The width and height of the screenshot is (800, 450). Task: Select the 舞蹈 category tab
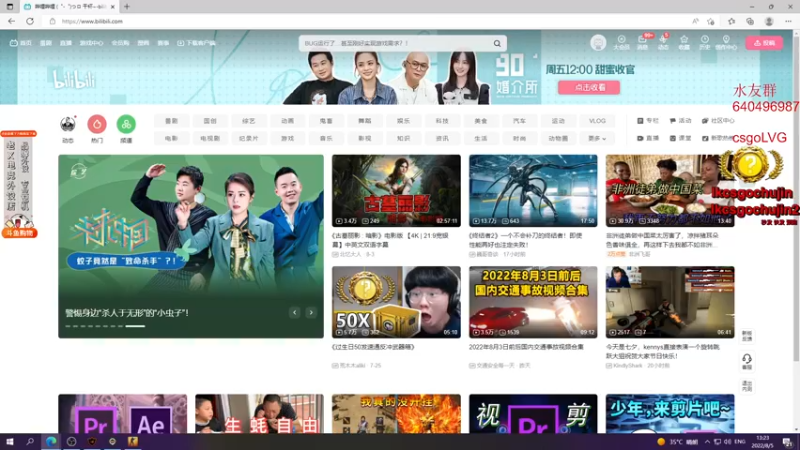[365, 121]
